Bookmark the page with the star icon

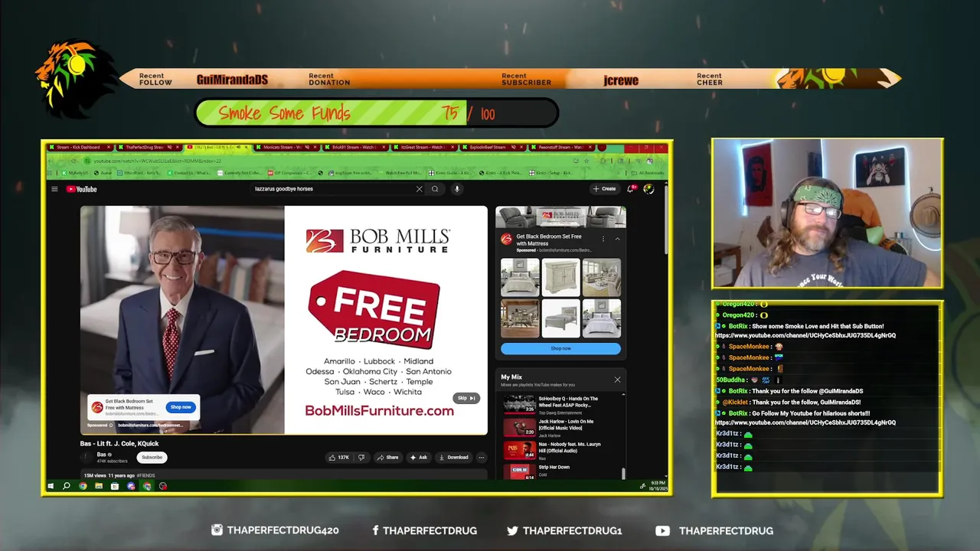click(586, 161)
